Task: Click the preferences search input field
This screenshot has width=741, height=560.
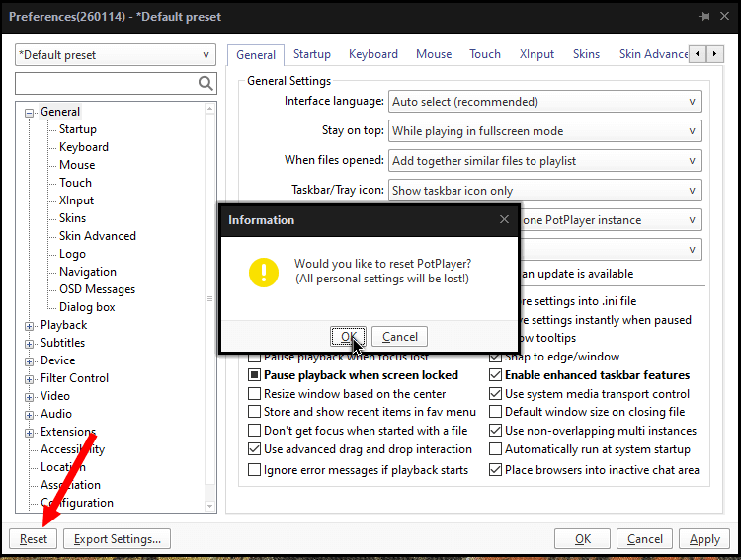Action: click(106, 84)
